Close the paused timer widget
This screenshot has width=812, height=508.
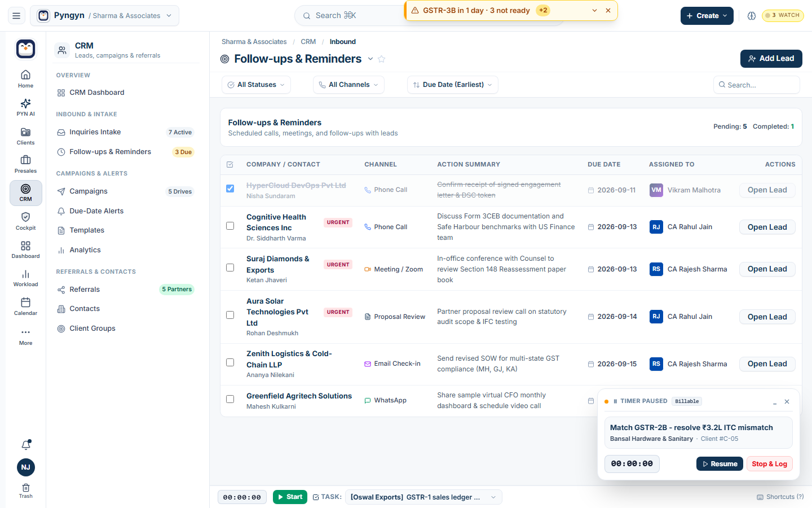tap(787, 402)
